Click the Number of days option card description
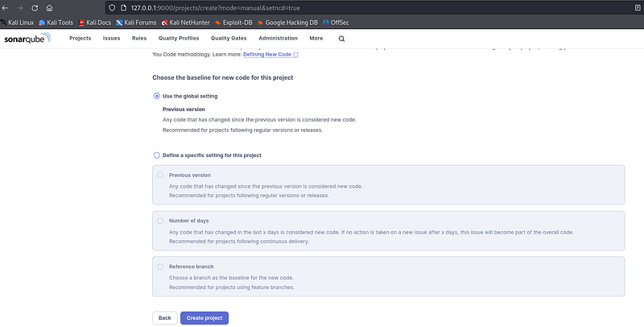 pyautogui.click(x=371, y=233)
